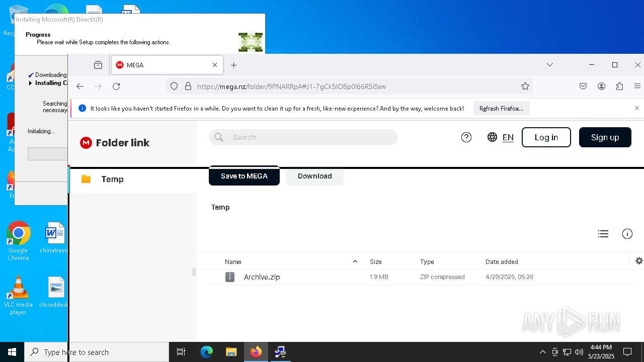Open a new Firefox tab
This screenshot has width=644, height=362.
coord(233,65)
